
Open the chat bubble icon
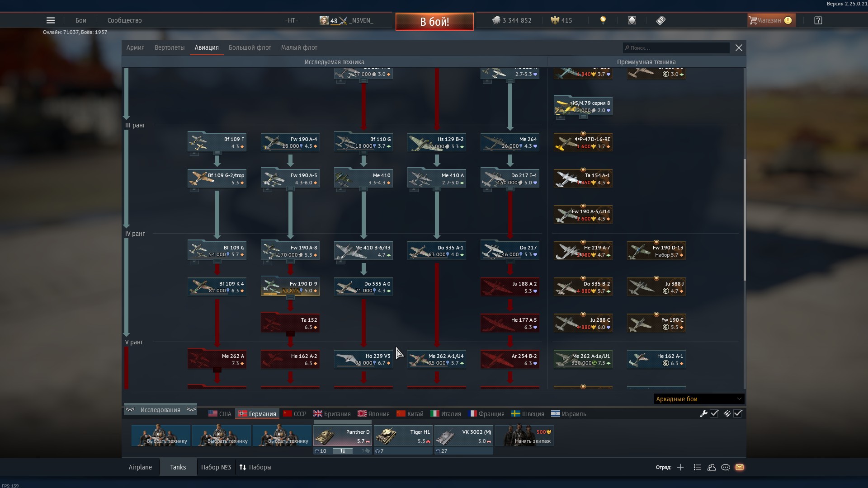[726, 467]
